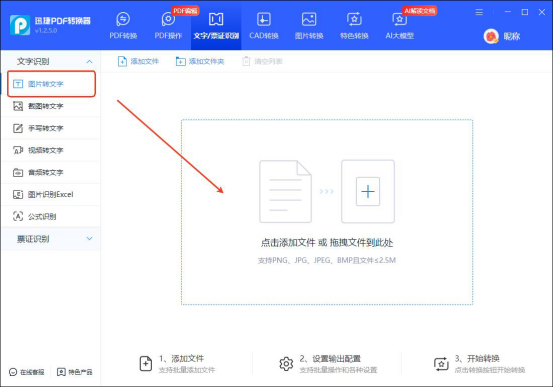Open the 图片转换 tab
Viewport: 554px width, 388px height.
pyautogui.click(x=309, y=25)
